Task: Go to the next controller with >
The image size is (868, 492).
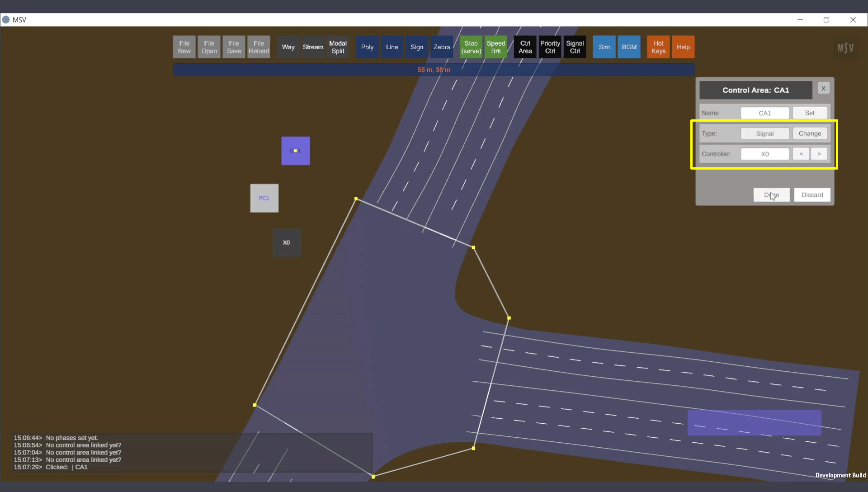Action: (x=819, y=154)
